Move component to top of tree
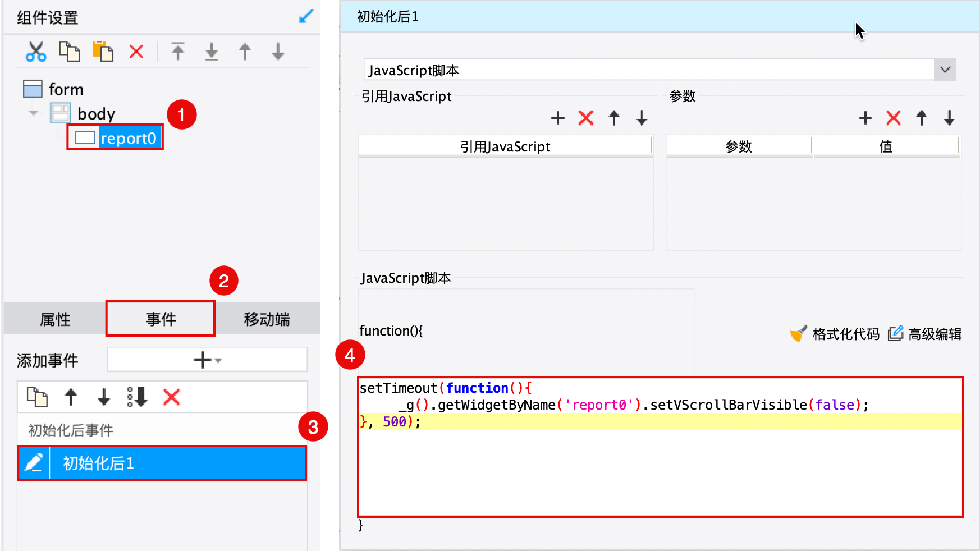Viewport: 980px width, 551px height. point(178,52)
